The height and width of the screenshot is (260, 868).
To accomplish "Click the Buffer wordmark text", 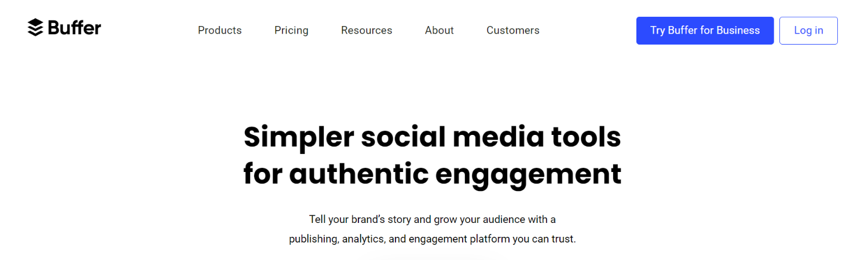I will click(x=75, y=27).
